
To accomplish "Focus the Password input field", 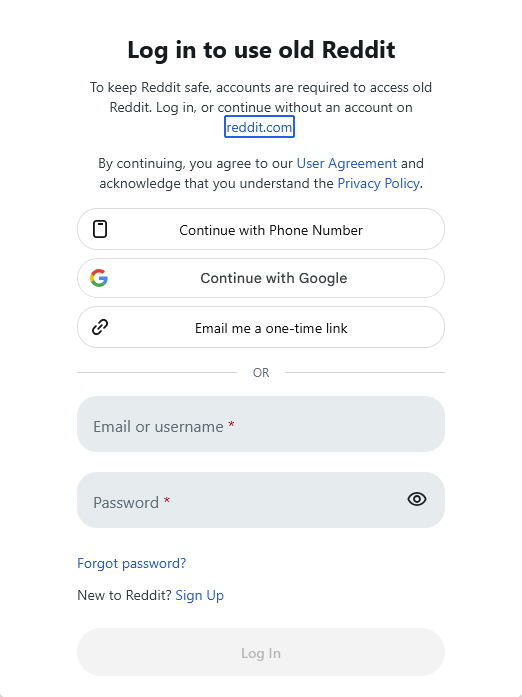I will (x=261, y=500).
